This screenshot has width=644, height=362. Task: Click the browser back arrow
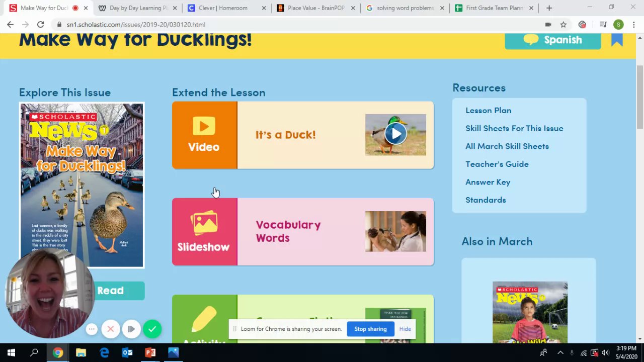(x=10, y=24)
